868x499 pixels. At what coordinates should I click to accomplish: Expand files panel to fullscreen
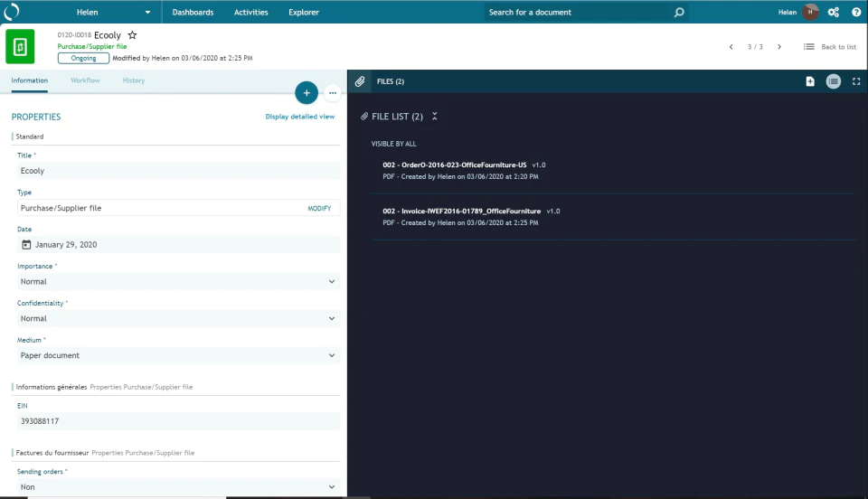(856, 81)
